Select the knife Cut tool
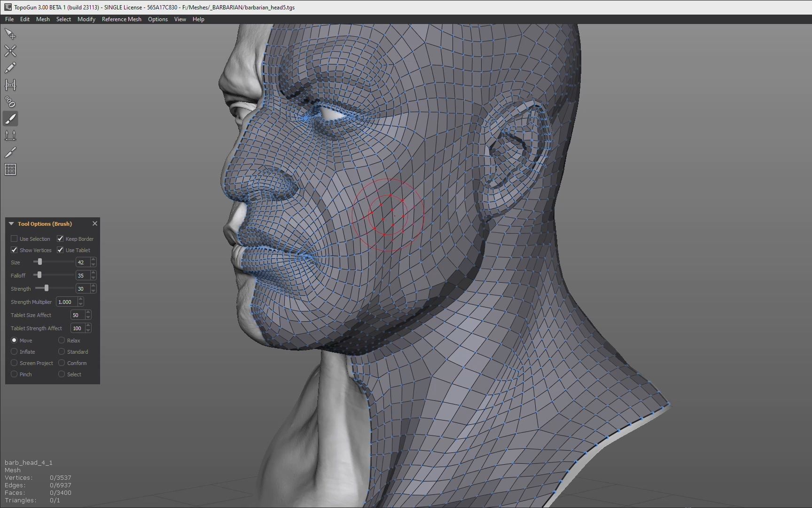The image size is (812, 508). (x=10, y=152)
